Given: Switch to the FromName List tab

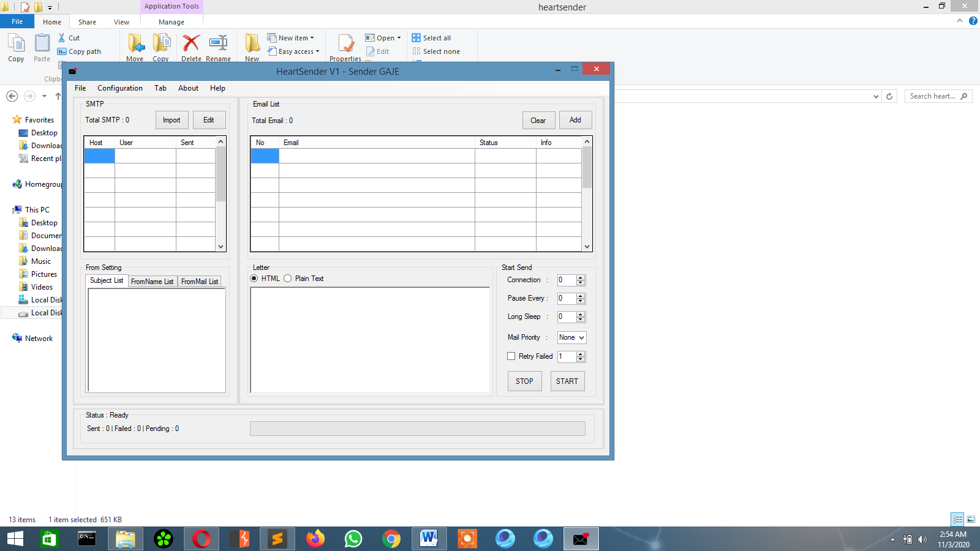Looking at the screenshot, I should (152, 281).
